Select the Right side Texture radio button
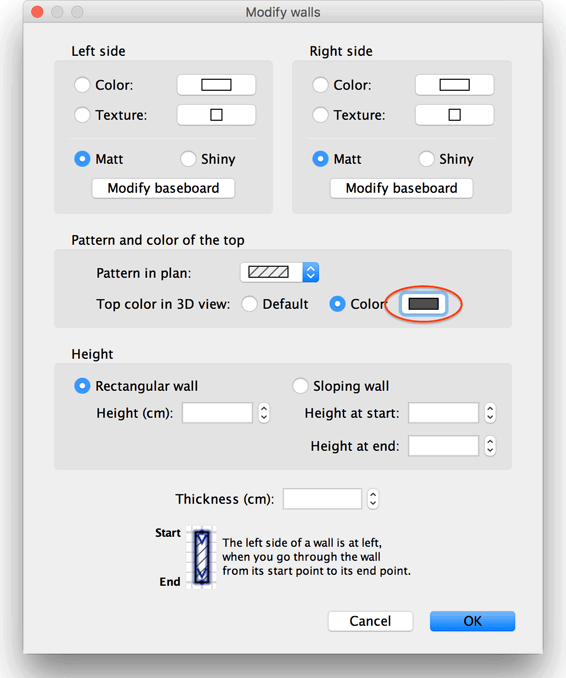 320,115
